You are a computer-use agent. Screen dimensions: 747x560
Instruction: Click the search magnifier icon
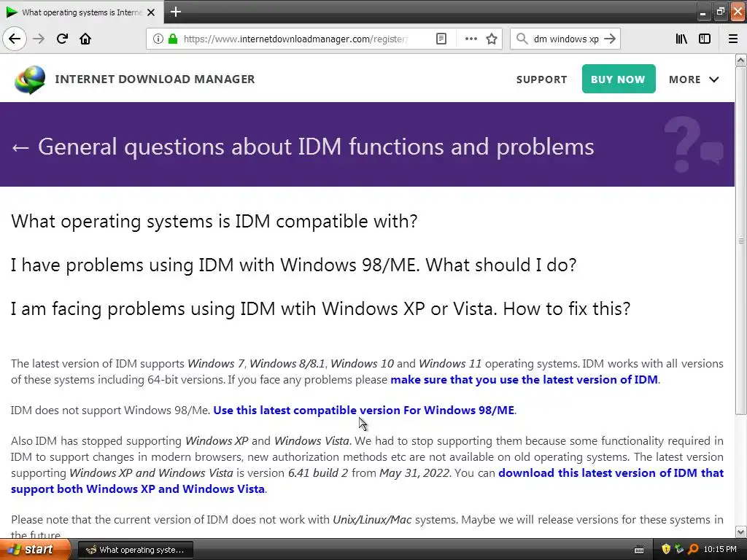[x=522, y=39]
